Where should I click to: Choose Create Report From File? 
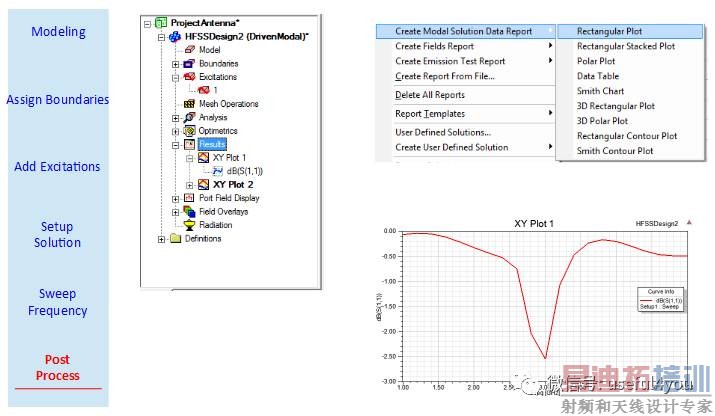click(465, 76)
